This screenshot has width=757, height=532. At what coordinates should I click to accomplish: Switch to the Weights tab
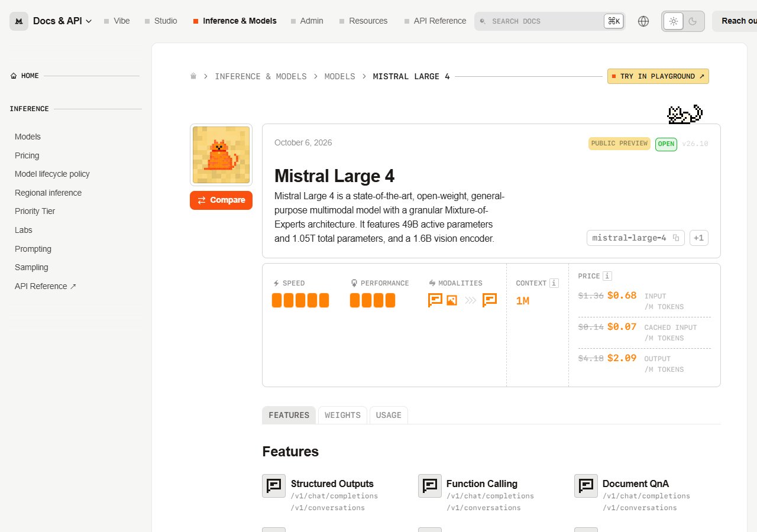(342, 415)
